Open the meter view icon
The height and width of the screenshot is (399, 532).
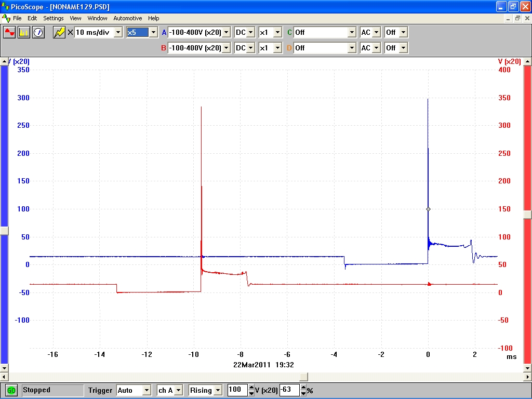38,32
